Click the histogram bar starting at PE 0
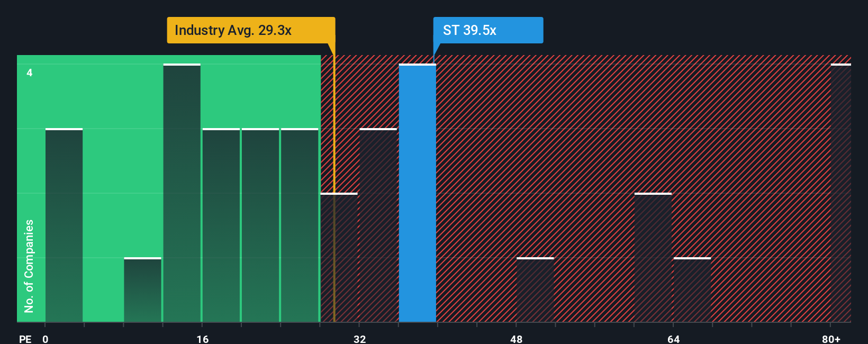 [64, 225]
